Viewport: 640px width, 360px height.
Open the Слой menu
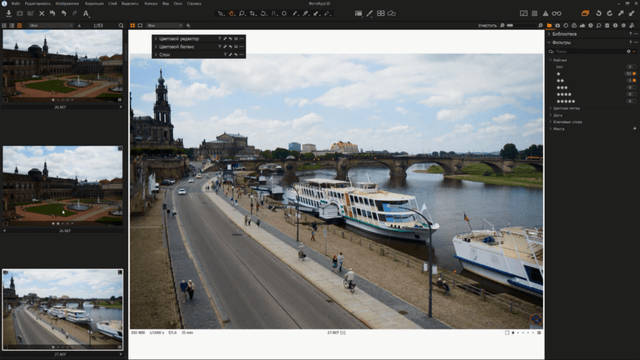[113, 3]
